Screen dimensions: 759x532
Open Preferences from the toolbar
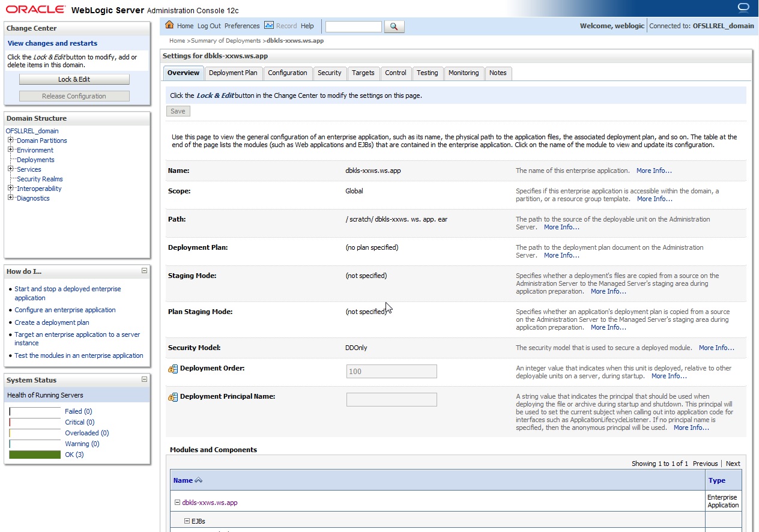242,26
